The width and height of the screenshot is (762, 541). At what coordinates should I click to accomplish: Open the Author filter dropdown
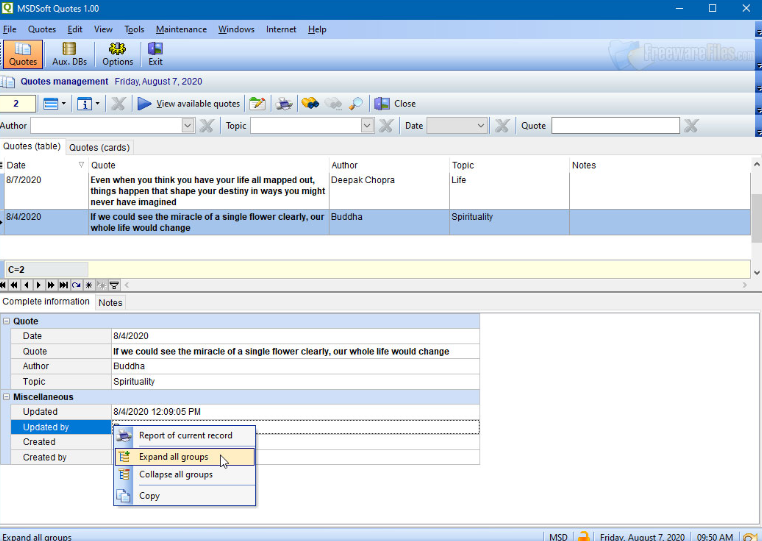188,126
